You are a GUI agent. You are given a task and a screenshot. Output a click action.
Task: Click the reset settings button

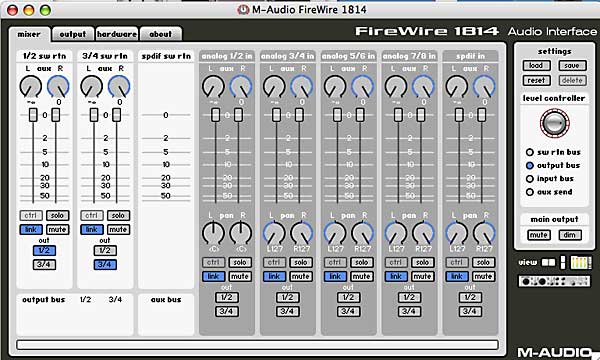tap(536, 80)
